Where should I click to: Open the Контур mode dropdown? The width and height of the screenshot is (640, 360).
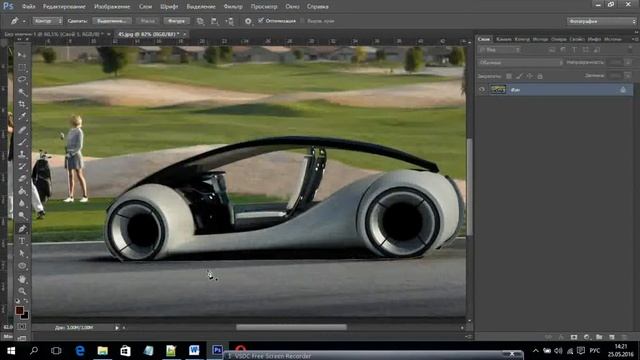tap(47, 21)
